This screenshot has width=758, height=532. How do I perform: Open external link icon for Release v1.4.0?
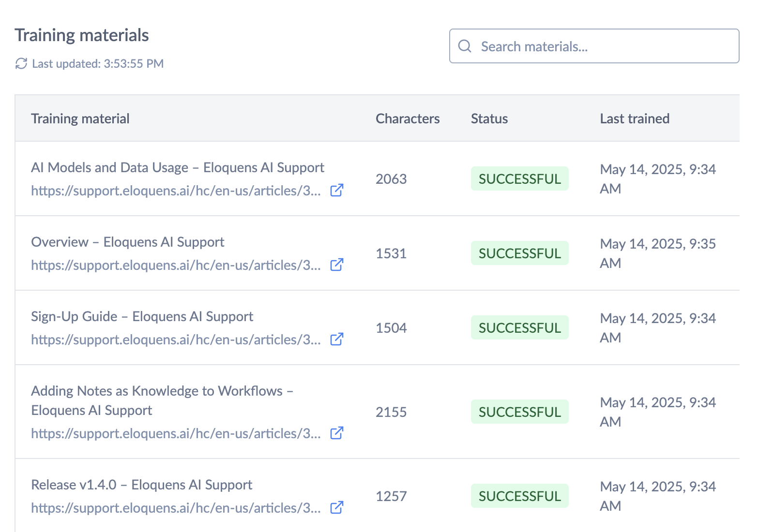click(337, 507)
